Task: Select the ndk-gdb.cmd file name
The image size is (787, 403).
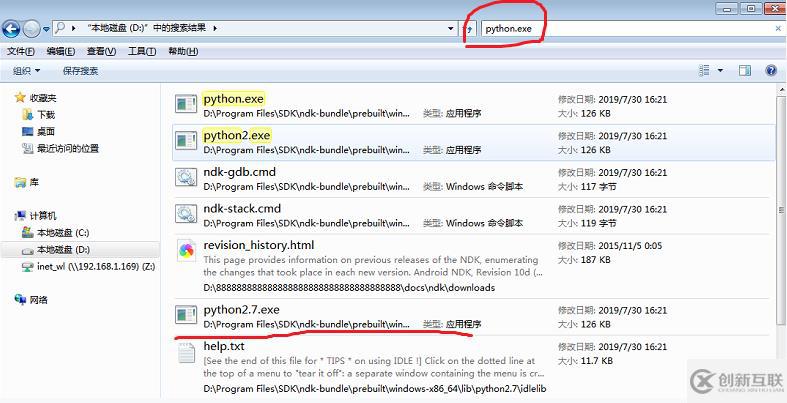Action: click(239, 172)
